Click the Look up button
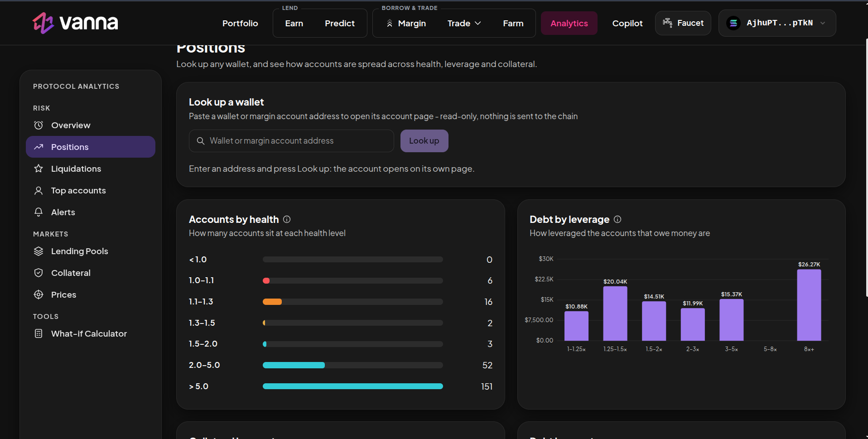The image size is (868, 439). 424,141
